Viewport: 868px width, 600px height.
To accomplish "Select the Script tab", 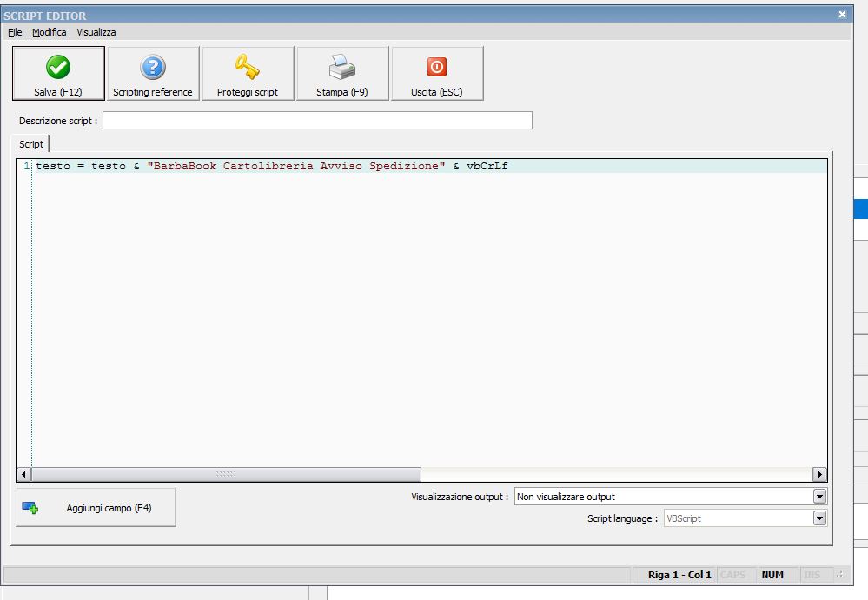I will click(31, 144).
